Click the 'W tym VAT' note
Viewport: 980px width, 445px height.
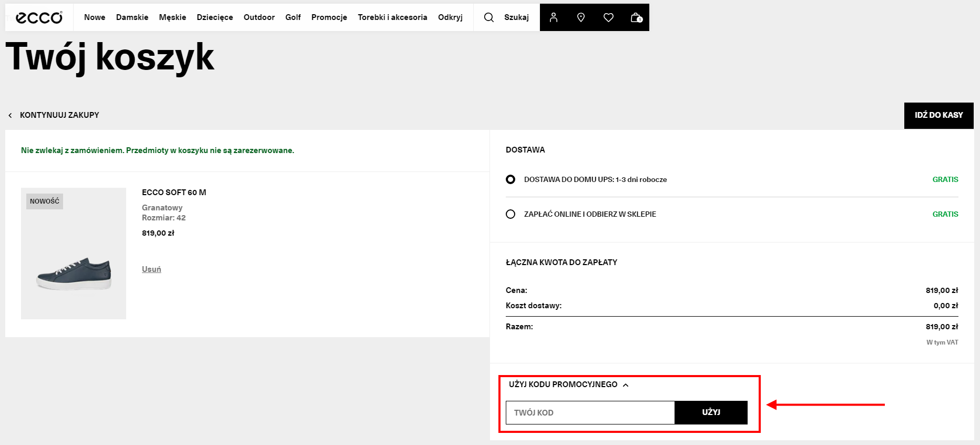(x=942, y=342)
